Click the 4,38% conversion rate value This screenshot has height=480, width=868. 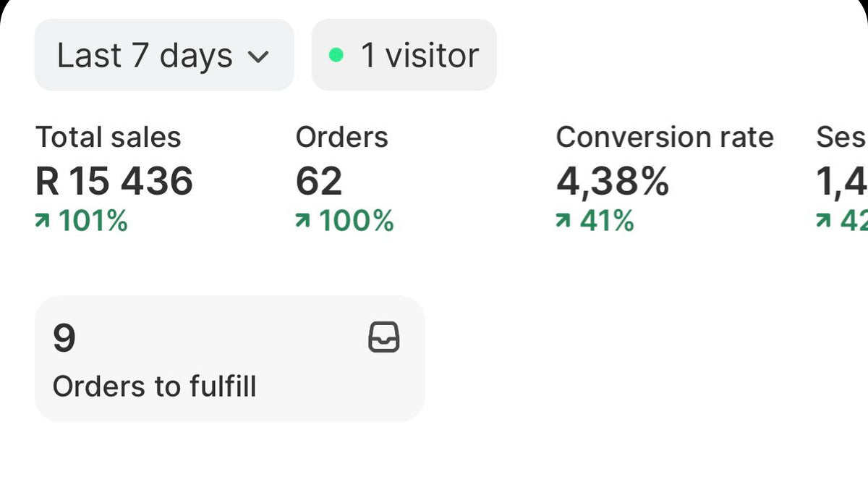point(613,181)
